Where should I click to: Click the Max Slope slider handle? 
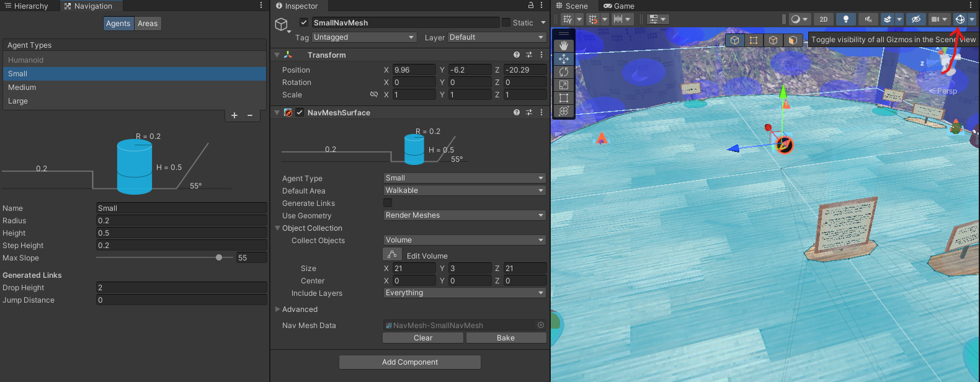pyautogui.click(x=219, y=257)
